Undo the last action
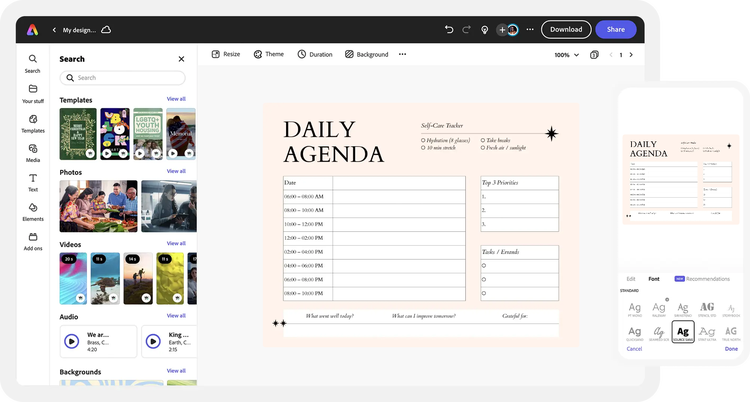 (x=449, y=30)
